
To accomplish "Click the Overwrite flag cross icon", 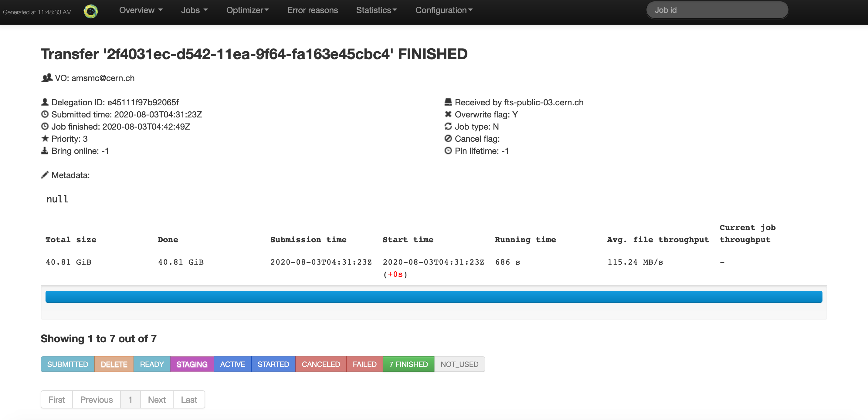I will point(448,114).
